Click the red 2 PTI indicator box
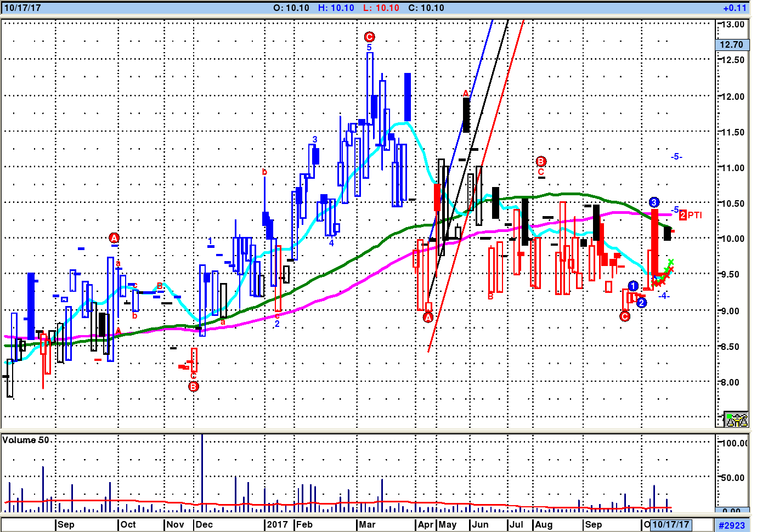This screenshot has height=532, width=768. (x=683, y=216)
